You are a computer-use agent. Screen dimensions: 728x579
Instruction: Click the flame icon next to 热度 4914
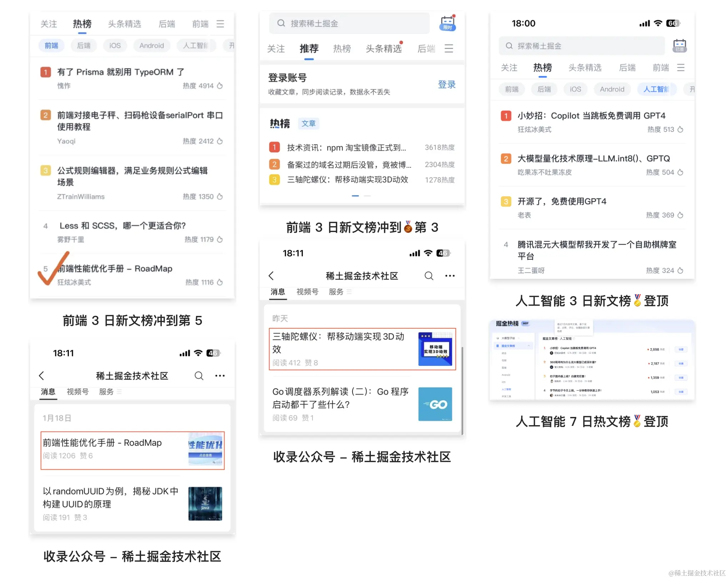pos(220,86)
